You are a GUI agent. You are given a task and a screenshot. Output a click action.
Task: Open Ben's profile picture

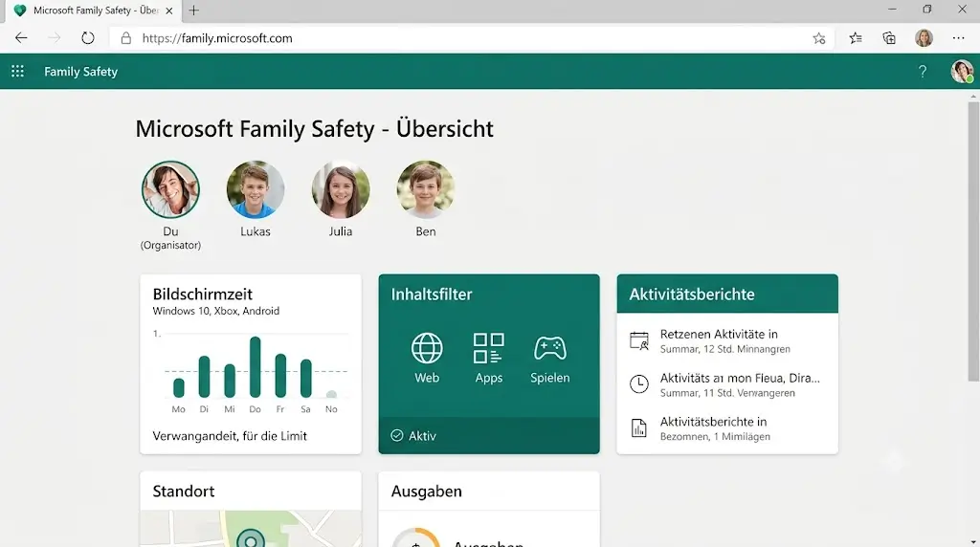[x=426, y=189]
